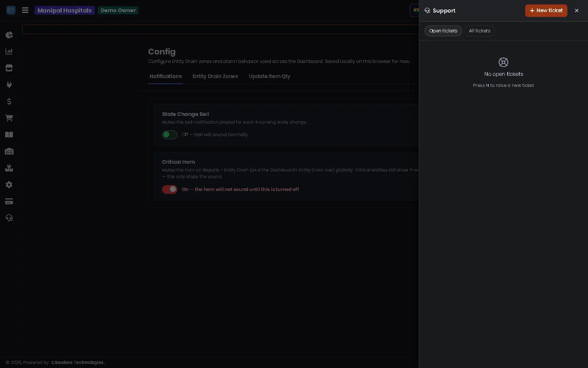588x368 pixels.
Task: Open the dollar sign sidebar icon
Action: [9, 101]
